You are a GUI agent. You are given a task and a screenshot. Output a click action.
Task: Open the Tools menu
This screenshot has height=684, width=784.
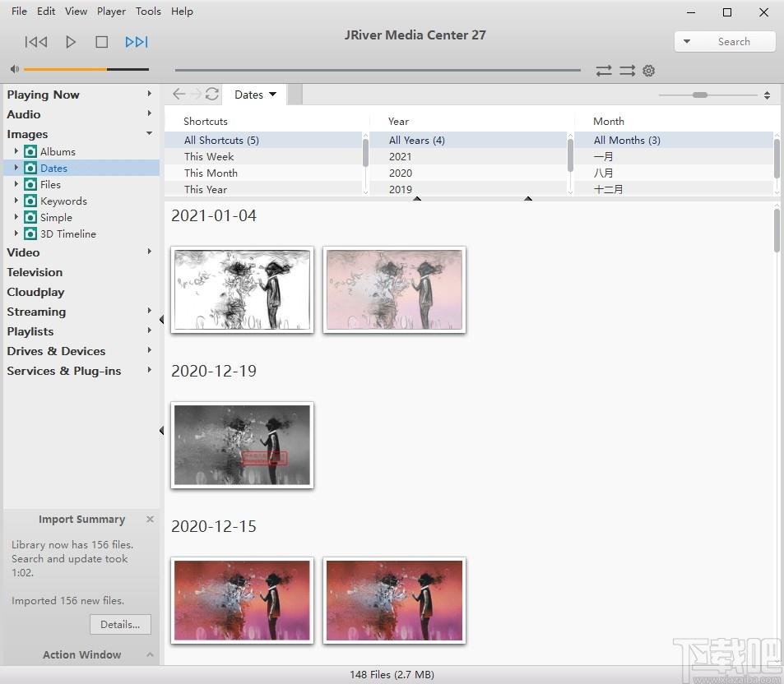(148, 11)
